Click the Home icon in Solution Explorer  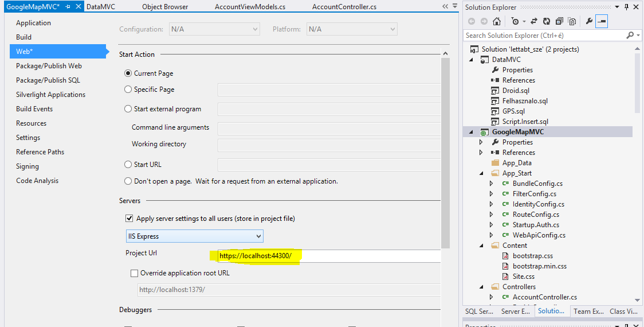[x=497, y=21]
